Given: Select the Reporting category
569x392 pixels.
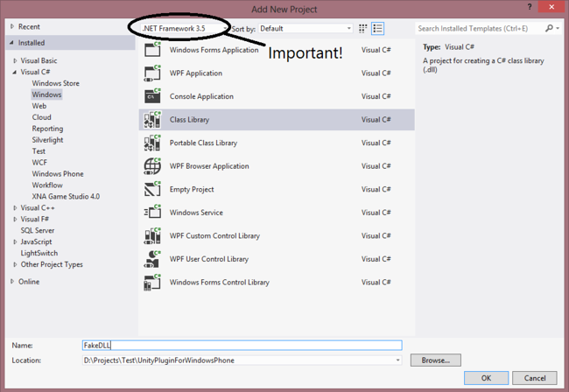Looking at the screenshot, I should click(47, 129).
